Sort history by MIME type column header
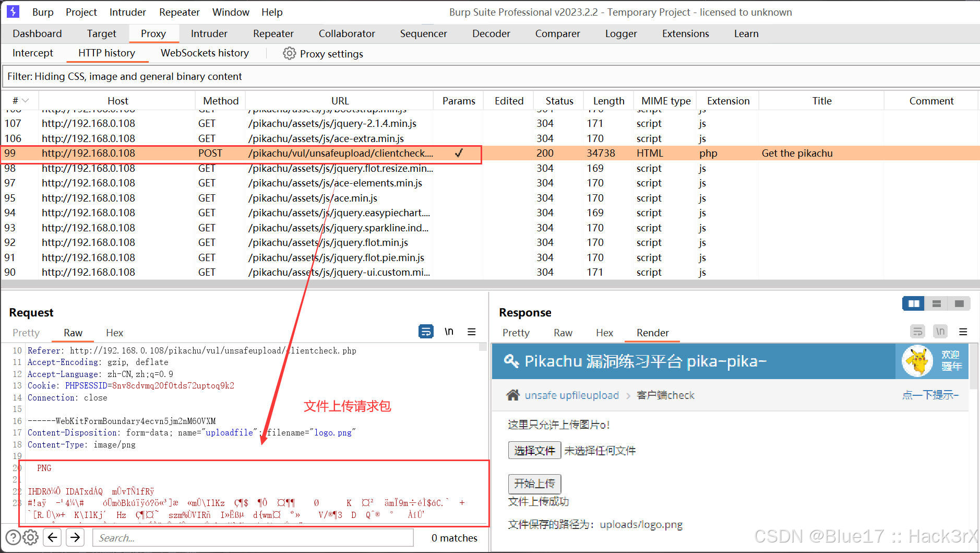 click(x=666, y=101)
